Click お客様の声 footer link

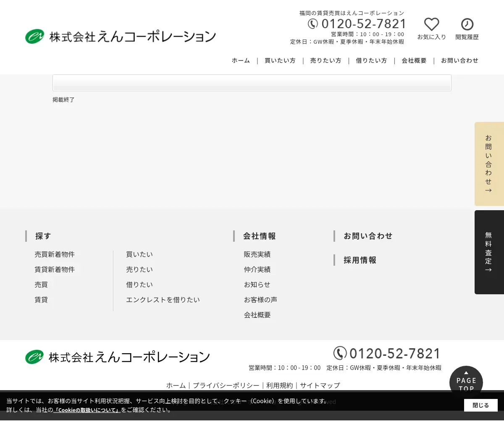(x=260, y=300)
